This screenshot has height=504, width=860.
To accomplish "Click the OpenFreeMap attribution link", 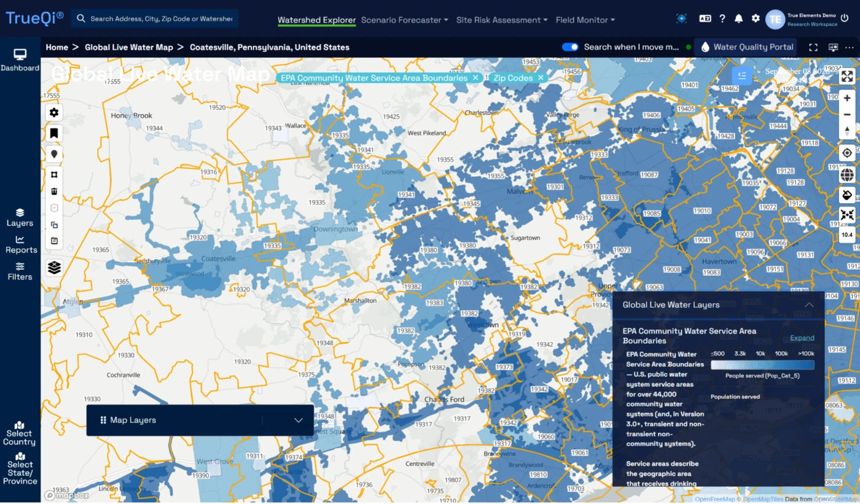I will coord(714,499).
